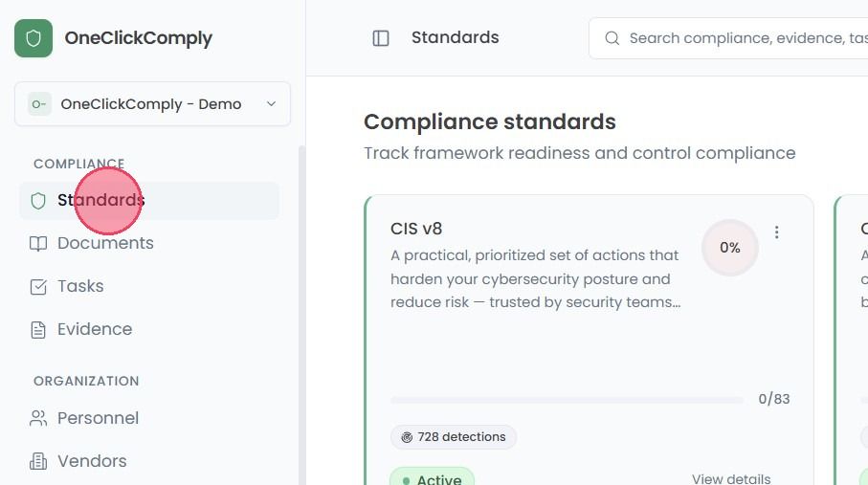Image resolution: width=868 pixels, height=485 pixels.
Task: Click the 0/83 controls count
Action: (x=774, y=399)
